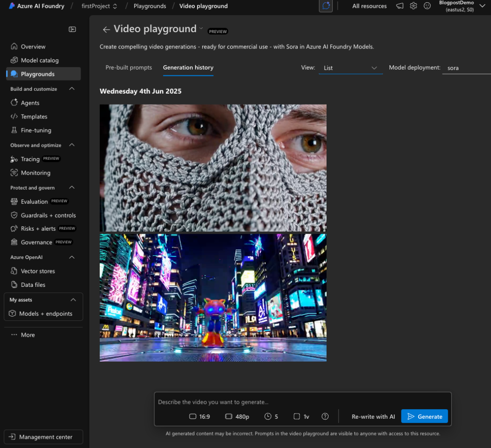
Task: Click the back arrow beside Video playground
Action: (106, 30)
